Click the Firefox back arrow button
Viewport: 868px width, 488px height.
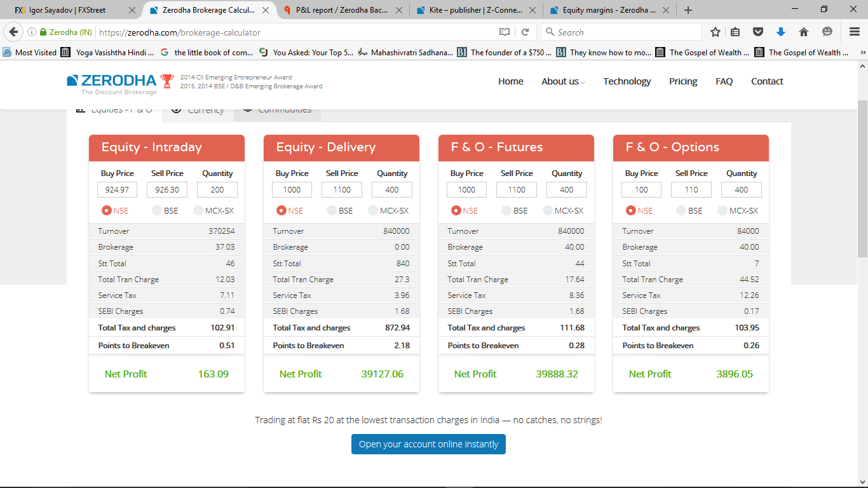click(13, 32)
